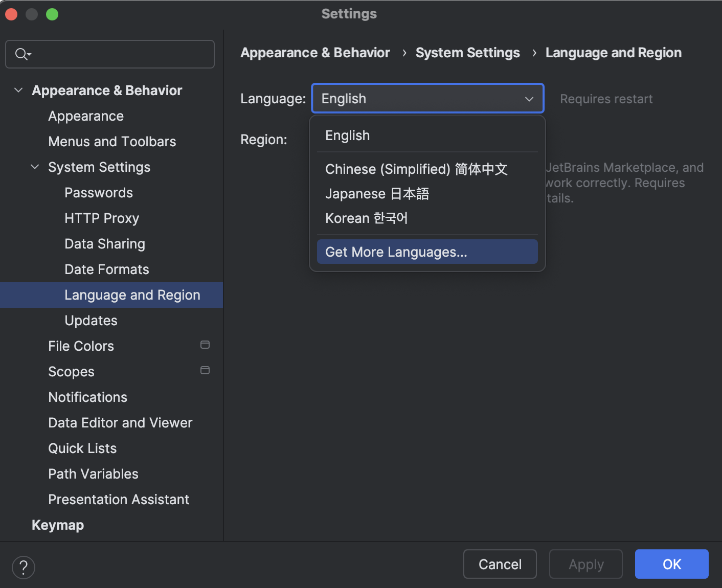
Task: Click the project settings icon beside File Colors
Action: [205, 345]
